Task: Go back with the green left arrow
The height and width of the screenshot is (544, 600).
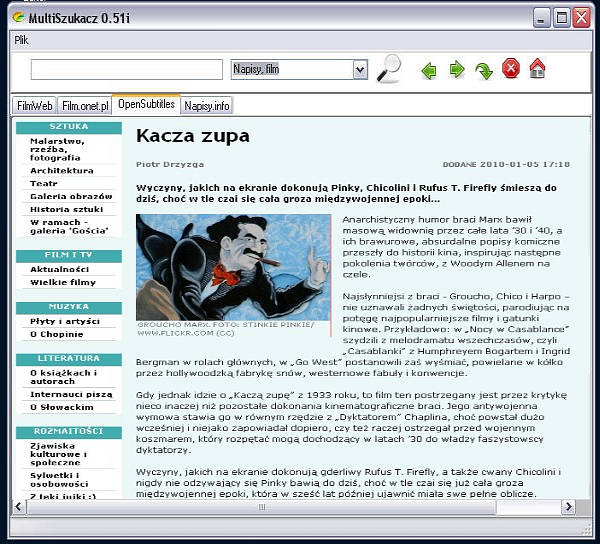Action: pyautogui.click(x=429, y=71)
